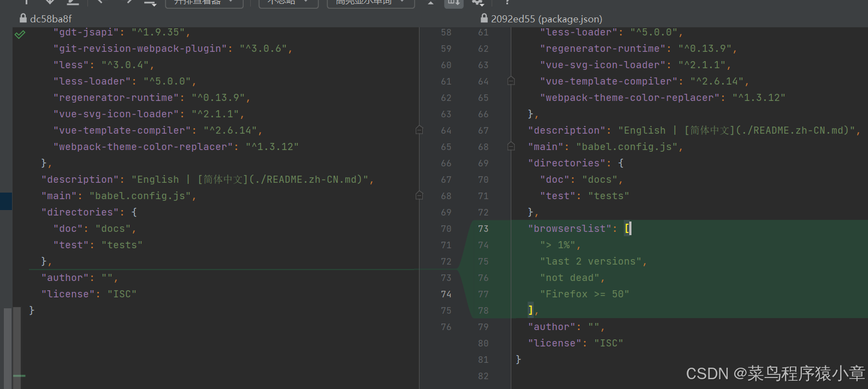Open the side-by-side viewer mode dropdown
868x389 pixels.
[204, 3]
